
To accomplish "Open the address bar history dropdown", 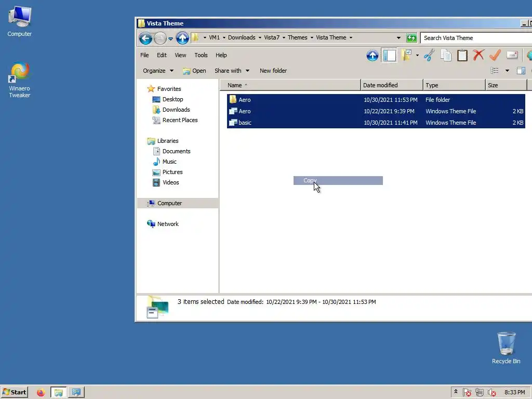I will (x=398, y=37).
